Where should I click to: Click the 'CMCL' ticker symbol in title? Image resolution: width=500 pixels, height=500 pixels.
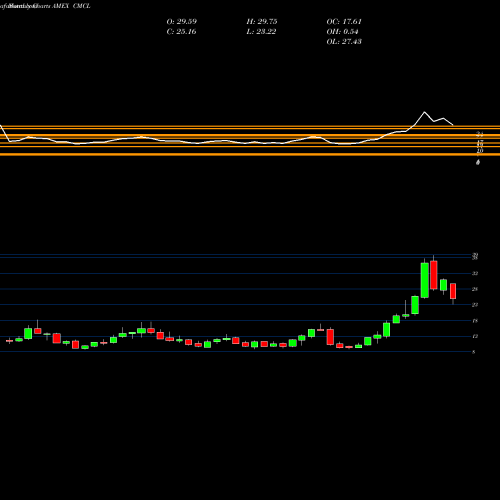tap(82, 6)
